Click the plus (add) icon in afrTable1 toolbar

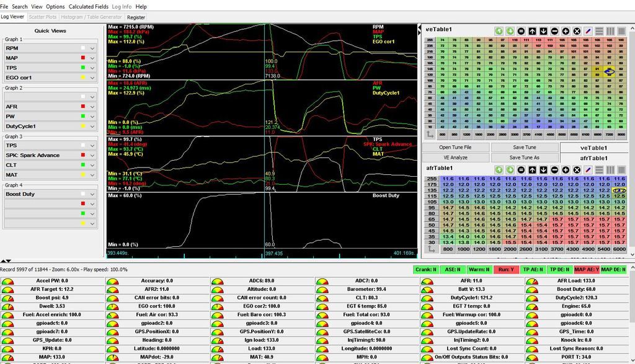tap(566, 170)
